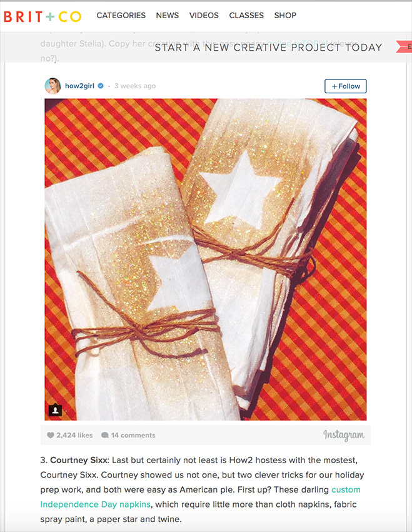This screenshot has height=532, width=412.
Task: View the 14 comments
Action: tap(133, 435)
